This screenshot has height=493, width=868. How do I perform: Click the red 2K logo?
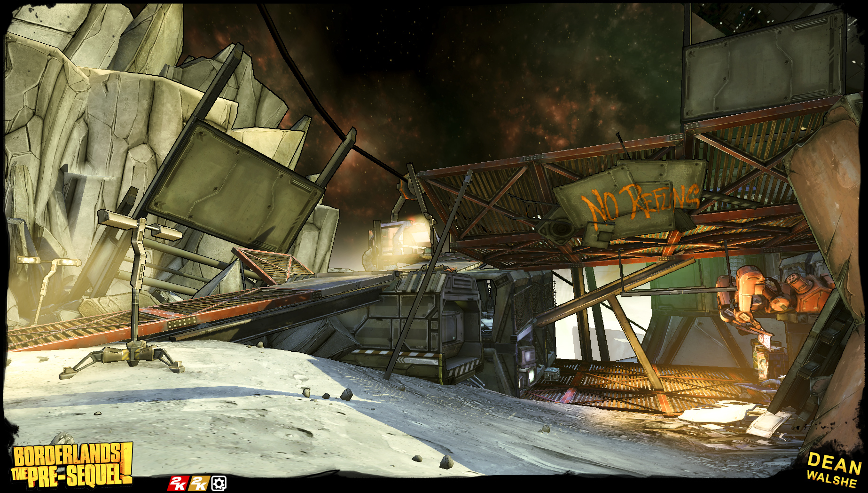pyautogui.click(x=178, y=483)
